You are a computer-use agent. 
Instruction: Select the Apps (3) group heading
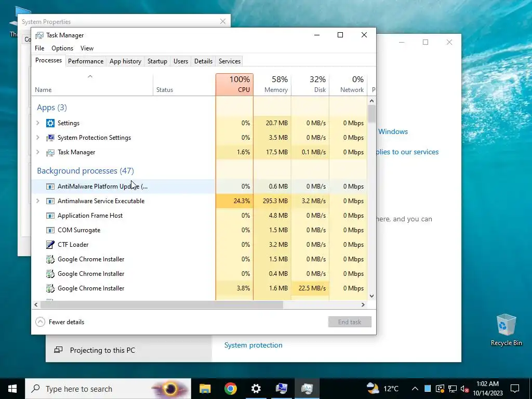coord(52,108)
